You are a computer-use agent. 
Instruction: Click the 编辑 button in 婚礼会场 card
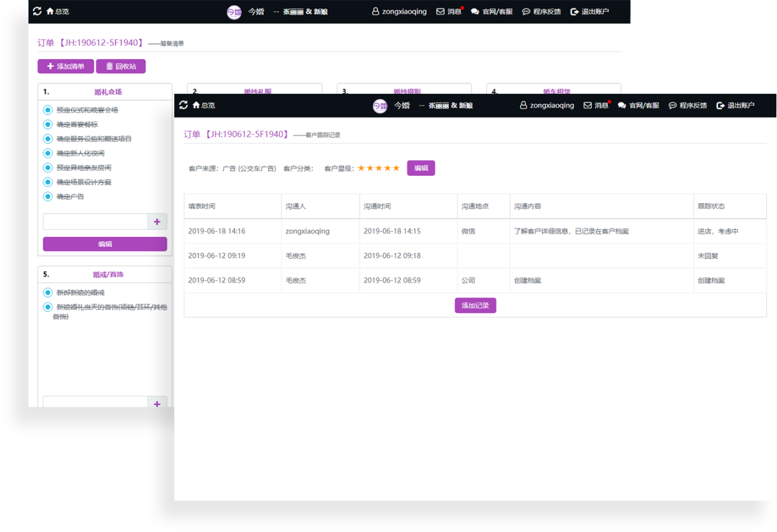[x=105, y=244]
